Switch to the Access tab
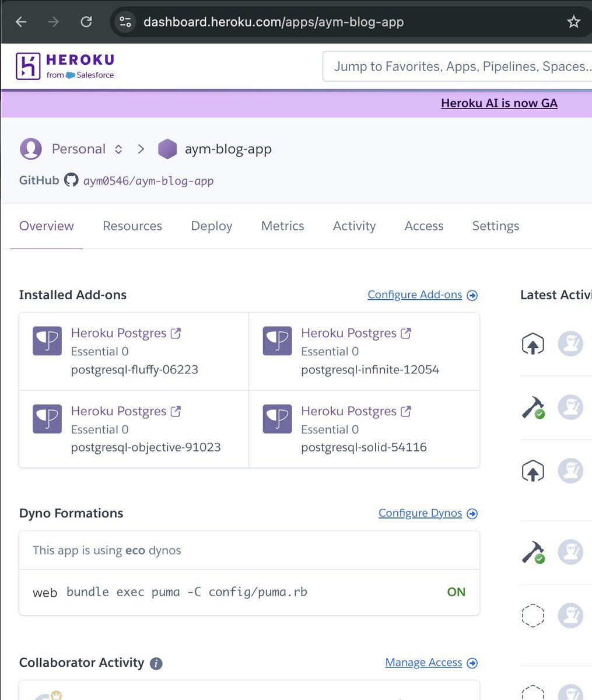This screenshot has height=700, width=592. pos(424,226)
